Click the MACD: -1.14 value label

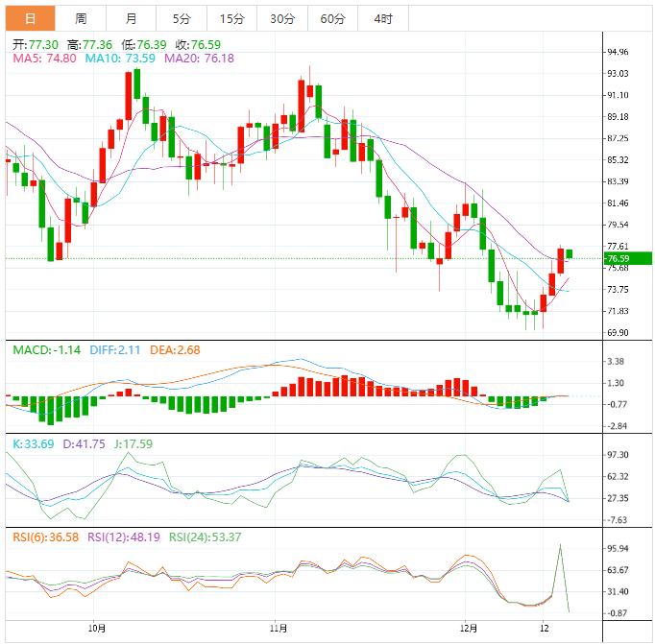(47, 350)
